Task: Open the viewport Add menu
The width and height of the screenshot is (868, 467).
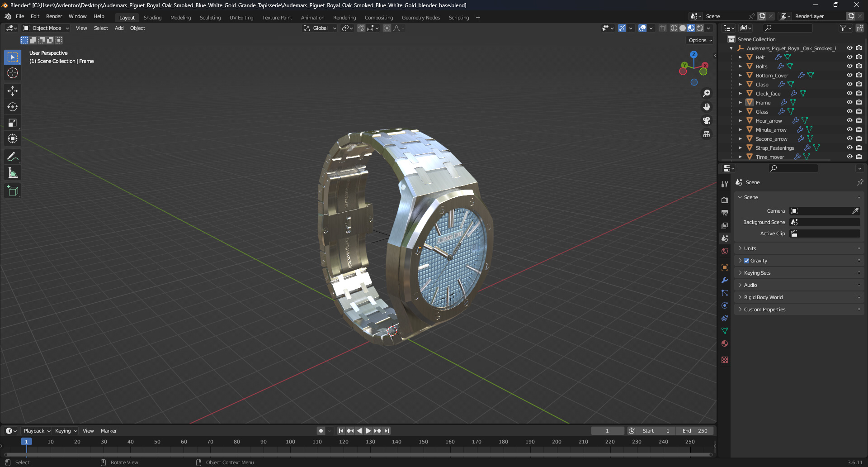Action: (119, 28)
